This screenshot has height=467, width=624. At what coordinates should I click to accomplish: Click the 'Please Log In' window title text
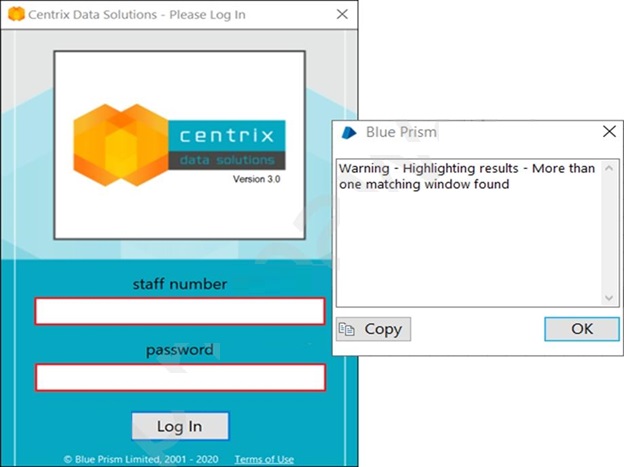coord(207,15)
